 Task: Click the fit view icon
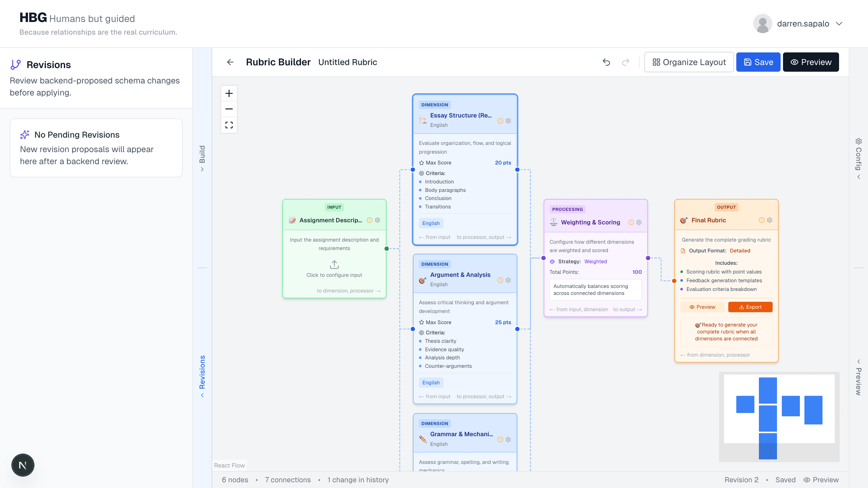229,125
